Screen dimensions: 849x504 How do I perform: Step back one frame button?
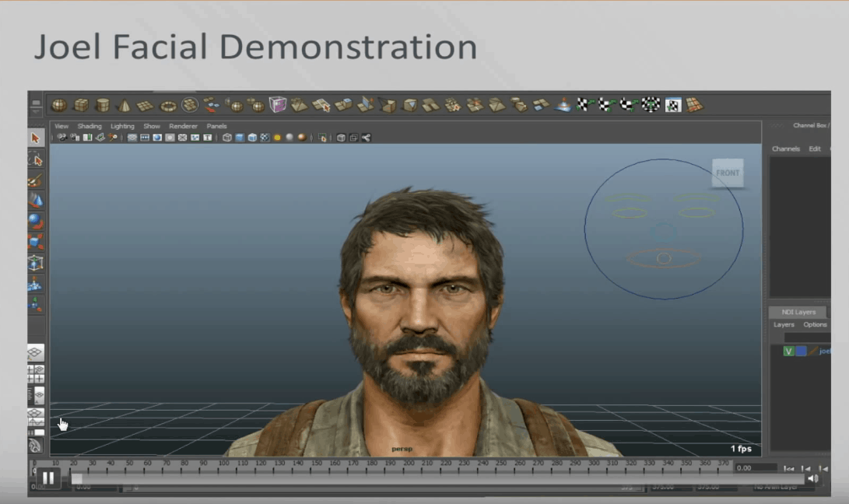pos(805,469)
